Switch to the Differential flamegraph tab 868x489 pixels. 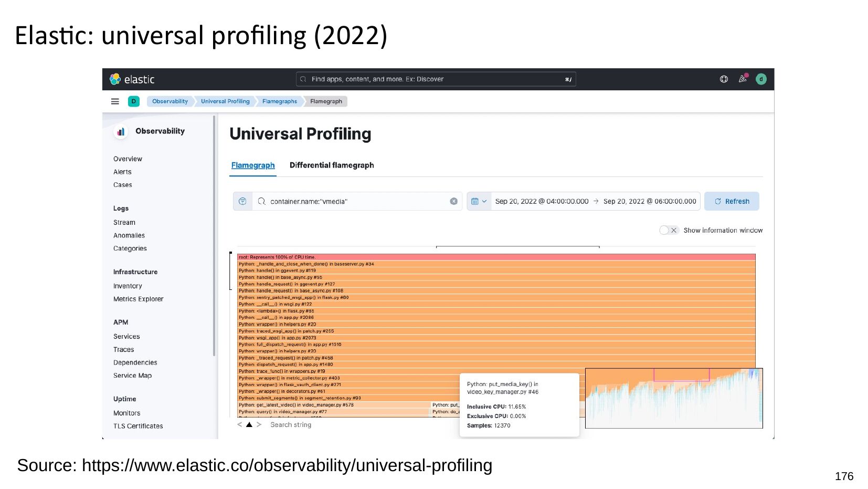click(332, 165)
